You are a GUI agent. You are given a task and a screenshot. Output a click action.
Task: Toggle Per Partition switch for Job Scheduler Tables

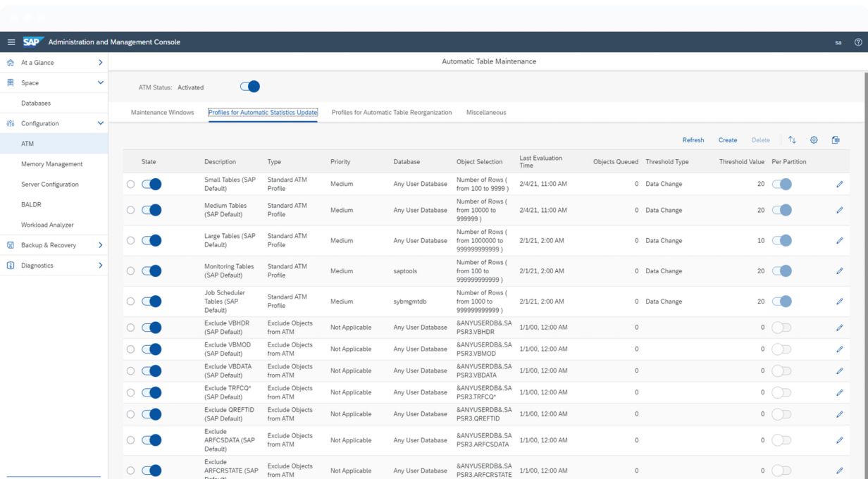point(781,301)
